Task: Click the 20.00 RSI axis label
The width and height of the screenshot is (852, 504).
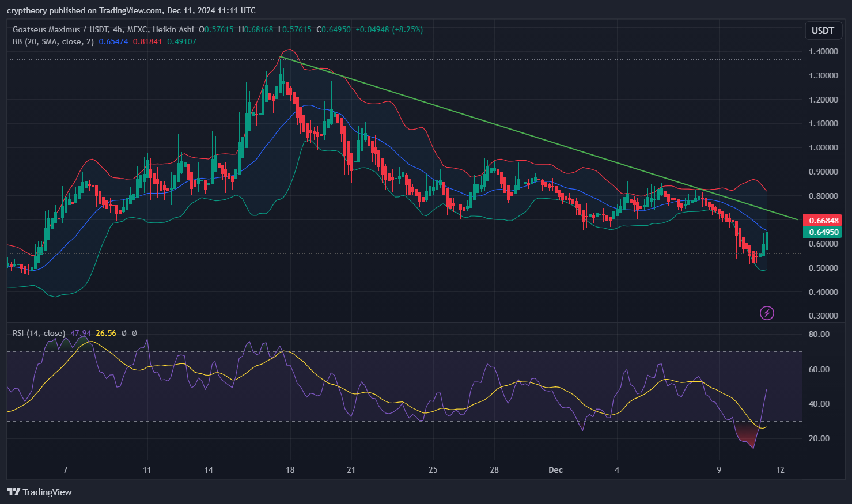Action: (x=819, y=438)
